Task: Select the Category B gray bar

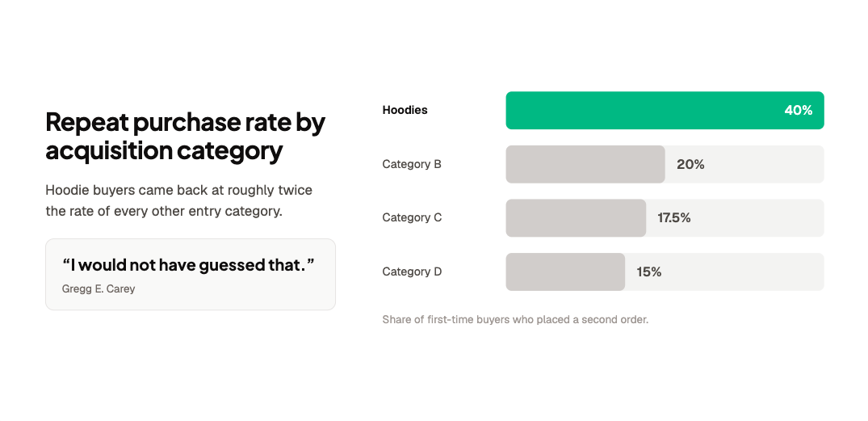Action: pos(585,164)
